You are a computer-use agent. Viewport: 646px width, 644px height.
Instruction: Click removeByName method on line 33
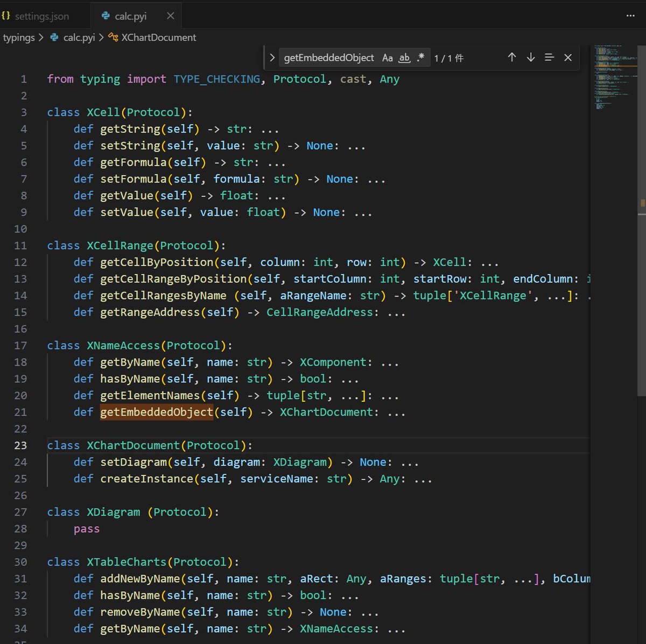140,612
